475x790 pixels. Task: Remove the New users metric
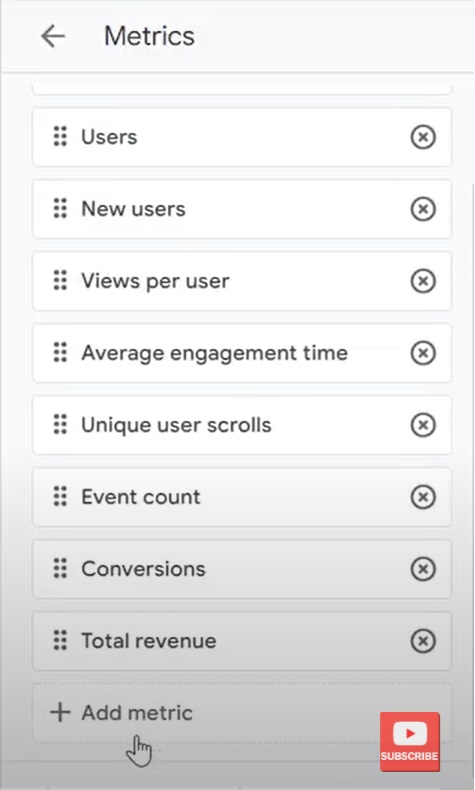(x=423, y=209)
